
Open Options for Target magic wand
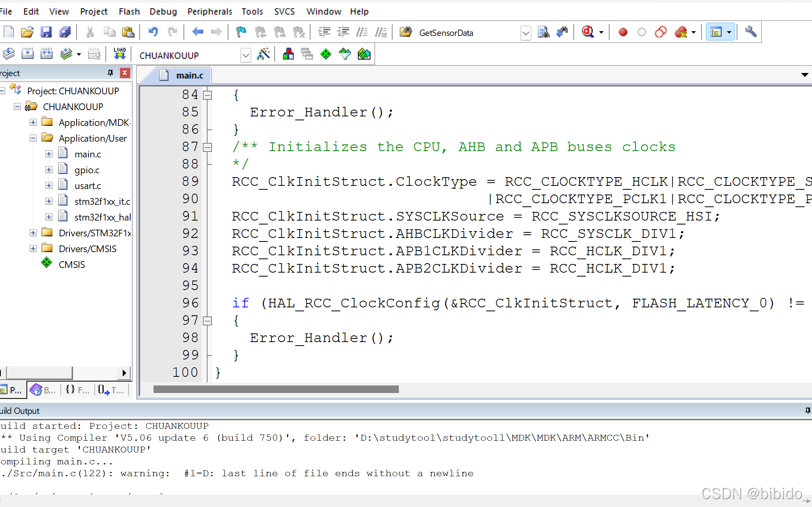pos(263,54)
